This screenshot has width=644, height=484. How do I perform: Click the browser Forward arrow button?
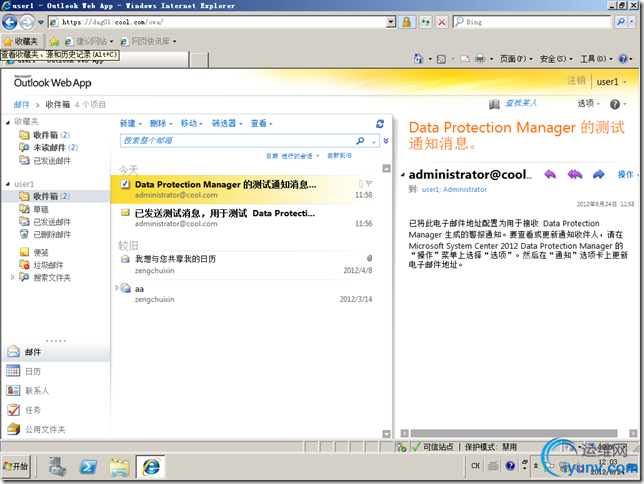[27, 22]
